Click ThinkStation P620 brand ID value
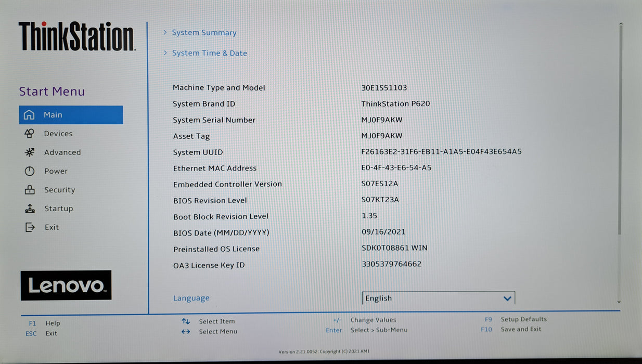 pyautogui.click(x=396, y=103)
